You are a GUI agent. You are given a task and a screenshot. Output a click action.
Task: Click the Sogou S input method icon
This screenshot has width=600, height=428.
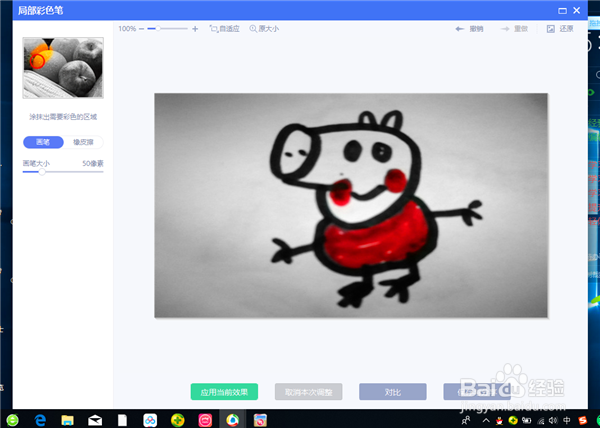click(x=582, y=420)
